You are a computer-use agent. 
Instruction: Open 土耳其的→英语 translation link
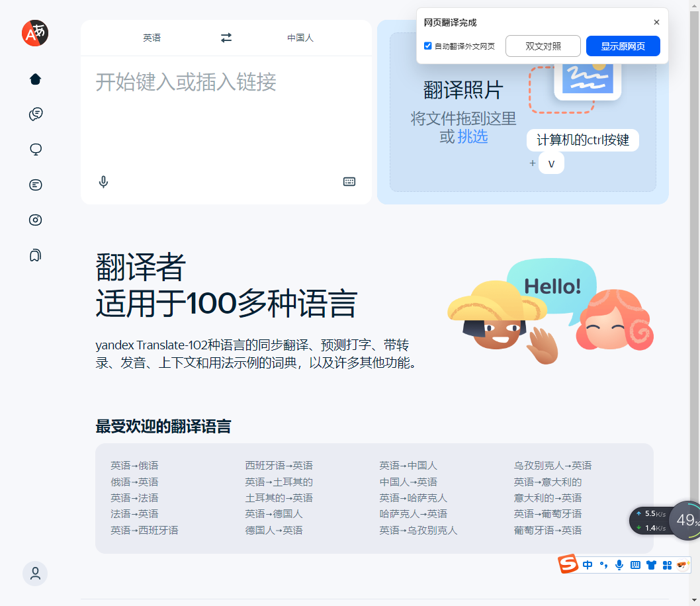279,498
